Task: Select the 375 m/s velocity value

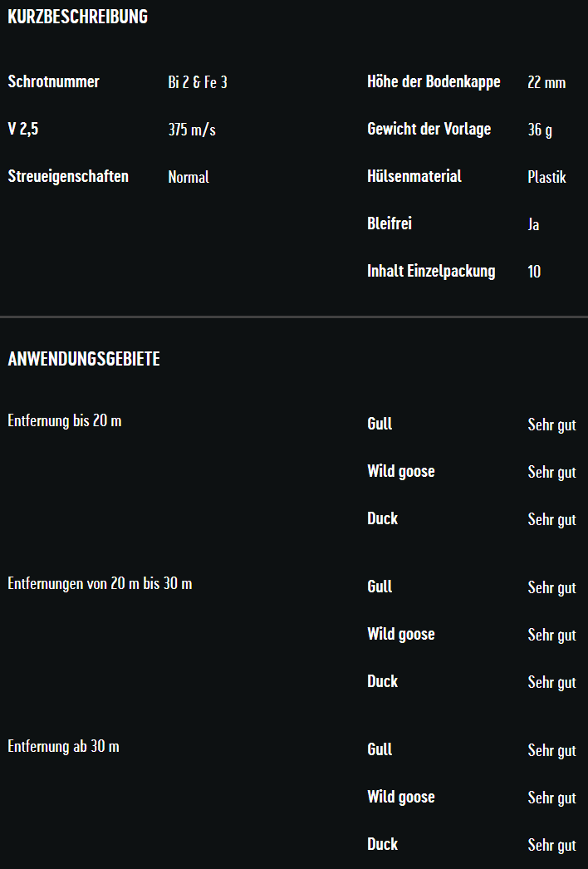Action: 192,130
